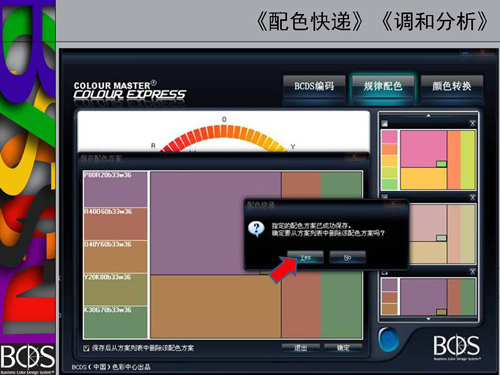500x375 pixels.
Task: Close the second pale scheme thumbnail
Action: (472, 198)
